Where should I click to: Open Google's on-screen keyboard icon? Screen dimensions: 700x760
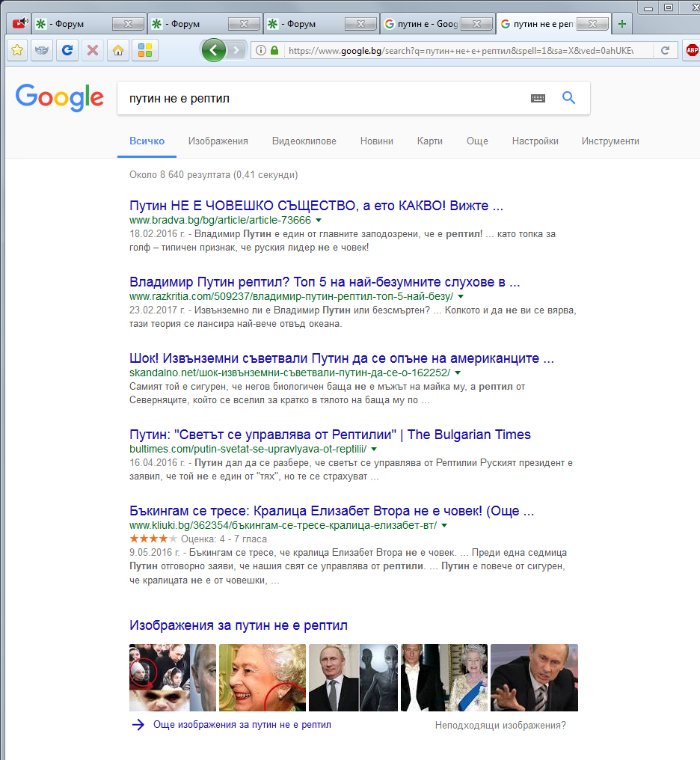pyautogui.click(x=538, y=99)
